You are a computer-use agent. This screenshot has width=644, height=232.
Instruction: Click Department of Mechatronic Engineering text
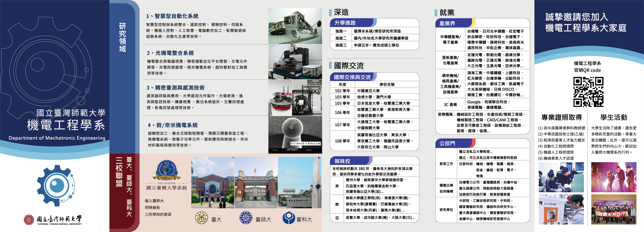pos(57,138)
